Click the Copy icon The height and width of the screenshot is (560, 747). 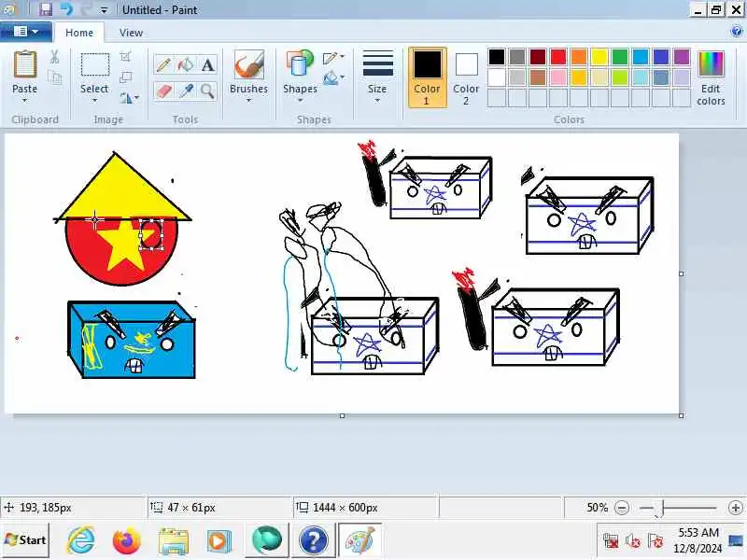pyautogui.click(x=55, y=77)
